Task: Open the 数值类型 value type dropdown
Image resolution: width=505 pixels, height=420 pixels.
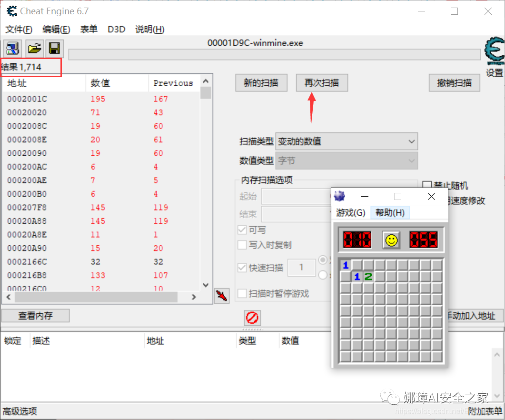Action: (x=347, y=160)
